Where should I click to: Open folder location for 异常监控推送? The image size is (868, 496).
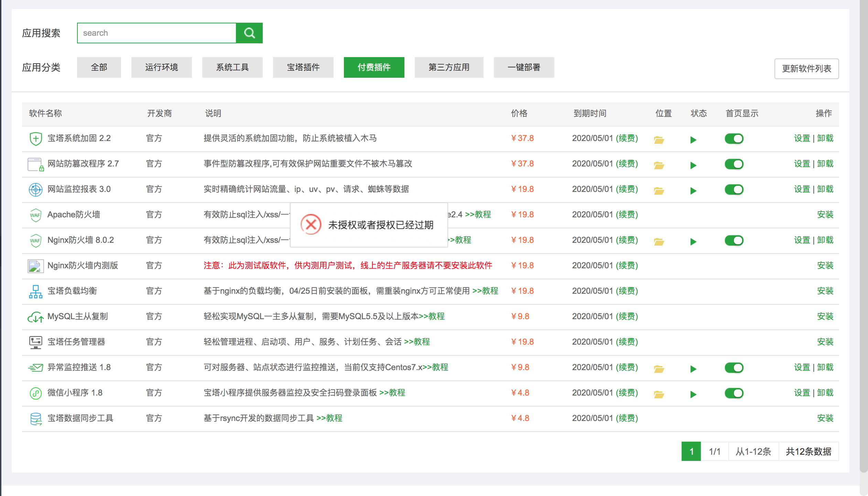659,369
